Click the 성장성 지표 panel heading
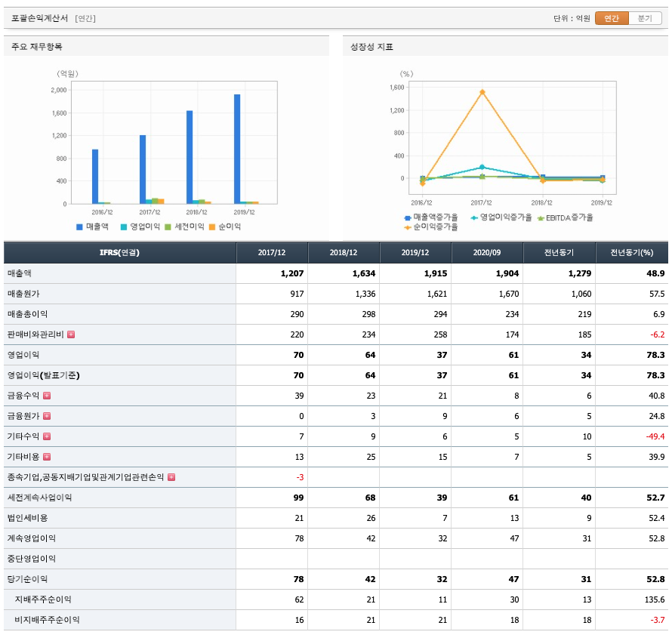672x638 pixels. tap(371, 47)
